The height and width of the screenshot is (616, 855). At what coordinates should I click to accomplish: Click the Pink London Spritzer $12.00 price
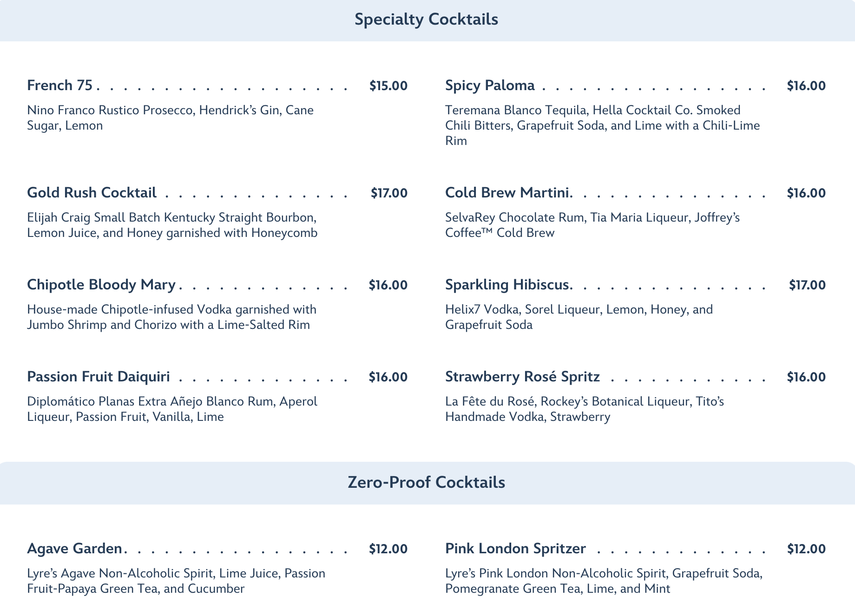(x=806, y=549)
